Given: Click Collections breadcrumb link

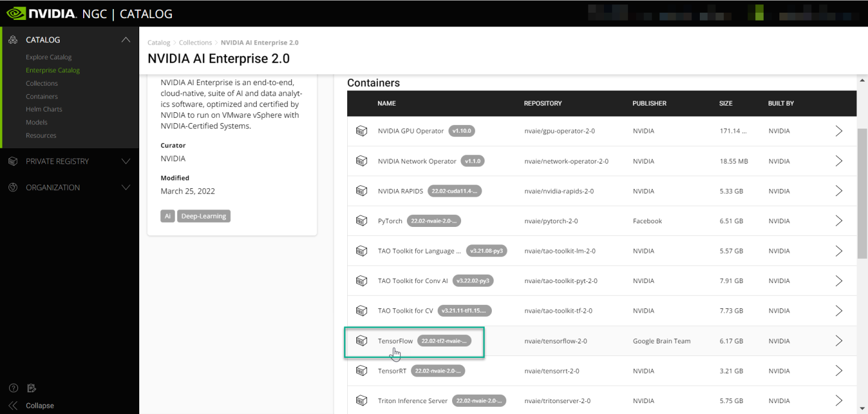Looking at the screenshot, I should click(x=195, y=43).
